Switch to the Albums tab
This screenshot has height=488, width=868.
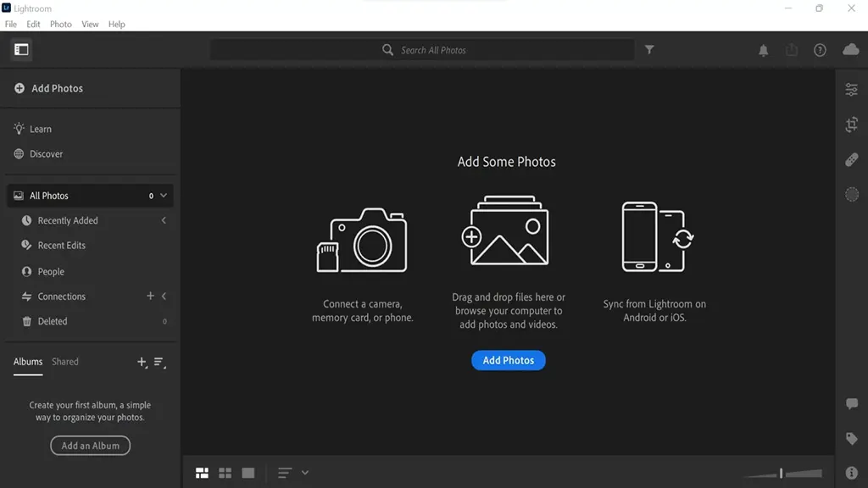click(28, 362)
